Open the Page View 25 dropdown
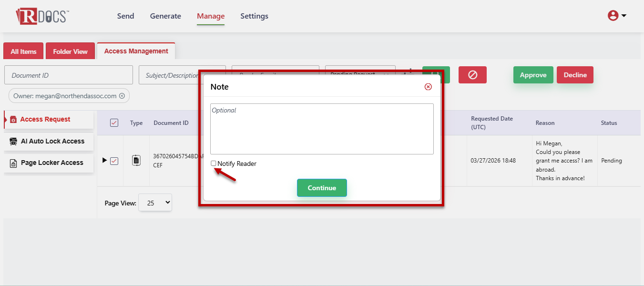This screenshot has height=286, width=644. pos(155,203)
